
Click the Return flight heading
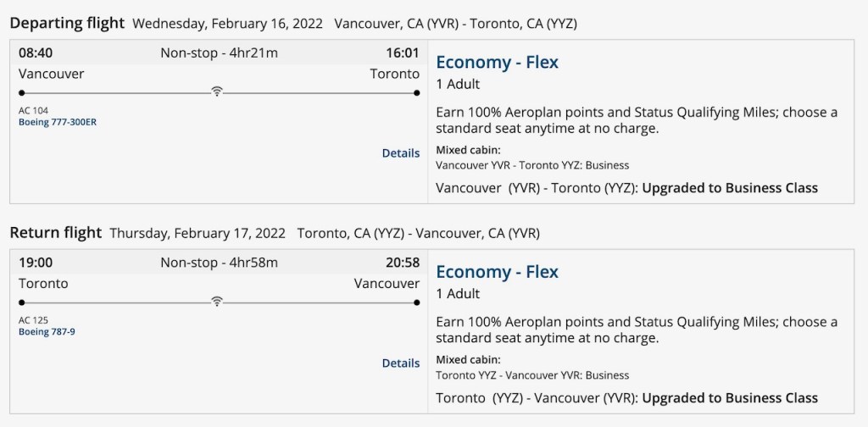[56, 233]
